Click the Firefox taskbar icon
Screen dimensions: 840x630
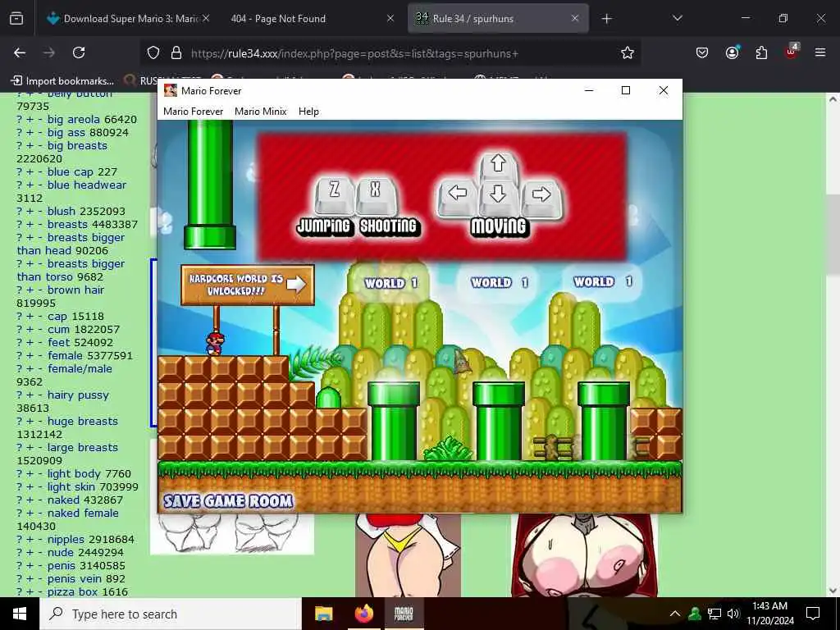[x=363, y=614]
